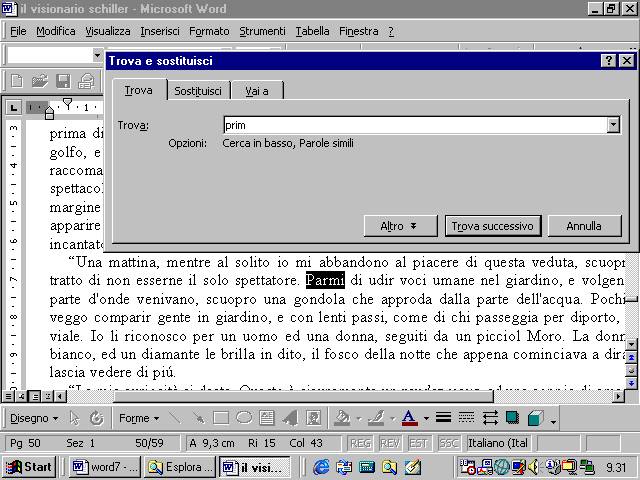Screen dimensions: 640x480
Task: Open the Modifica menu
Action: [x=56, y=31]
